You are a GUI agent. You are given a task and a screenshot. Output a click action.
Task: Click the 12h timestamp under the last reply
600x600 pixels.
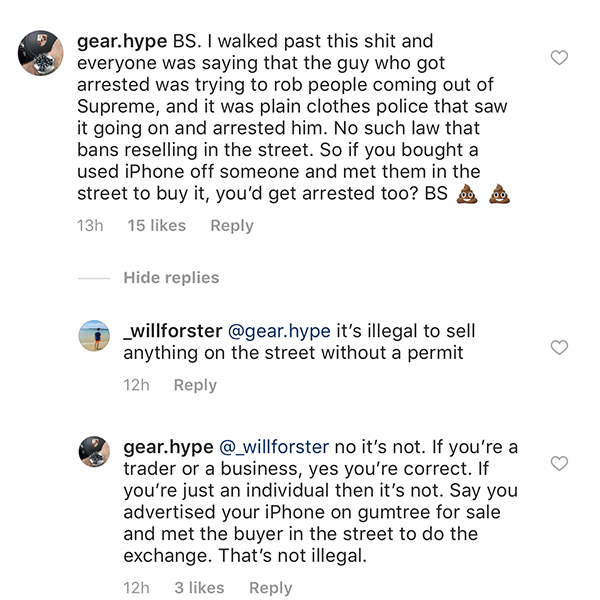(137, 587)
